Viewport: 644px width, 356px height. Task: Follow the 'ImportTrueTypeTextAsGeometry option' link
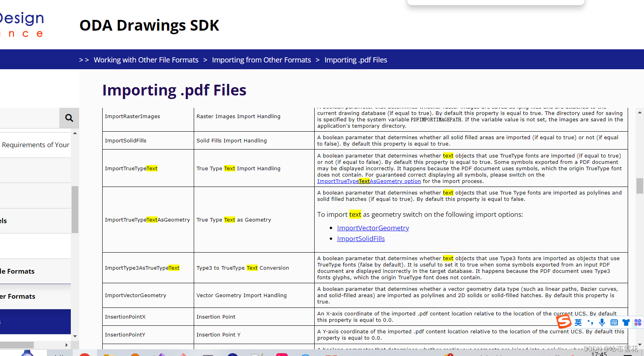[x=369, y=181]
